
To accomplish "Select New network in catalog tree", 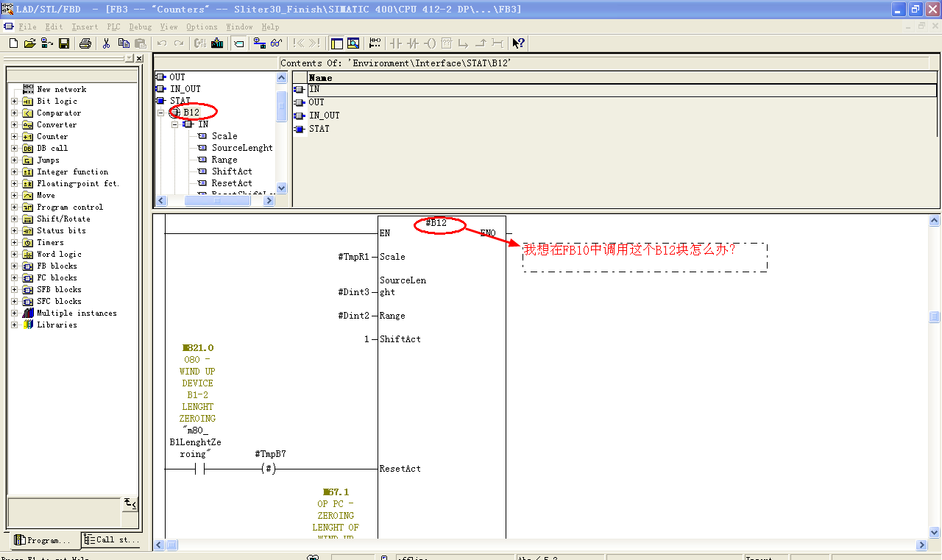I will click(x=62, y=90).
